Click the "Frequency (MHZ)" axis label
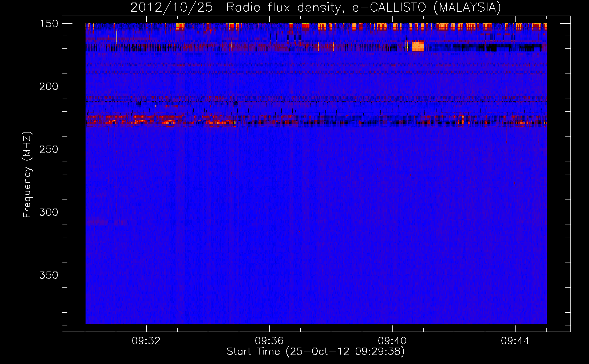The width and height of the screenshot is (589, 364). tap(27, 174)
